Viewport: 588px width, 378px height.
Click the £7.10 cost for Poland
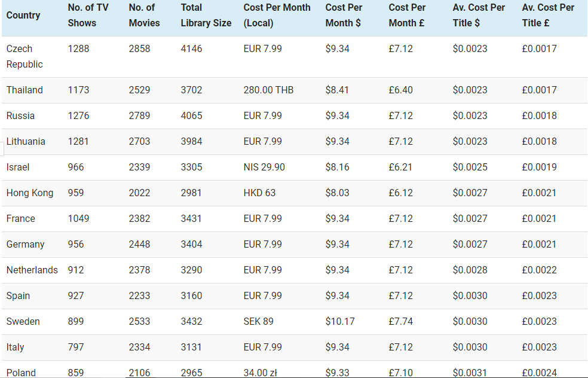coord(401,373)
